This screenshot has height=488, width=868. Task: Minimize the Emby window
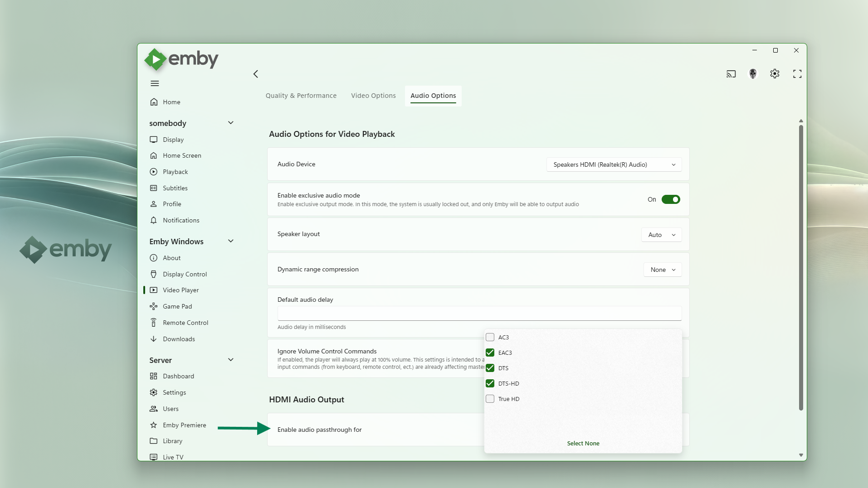coord(755,50)
